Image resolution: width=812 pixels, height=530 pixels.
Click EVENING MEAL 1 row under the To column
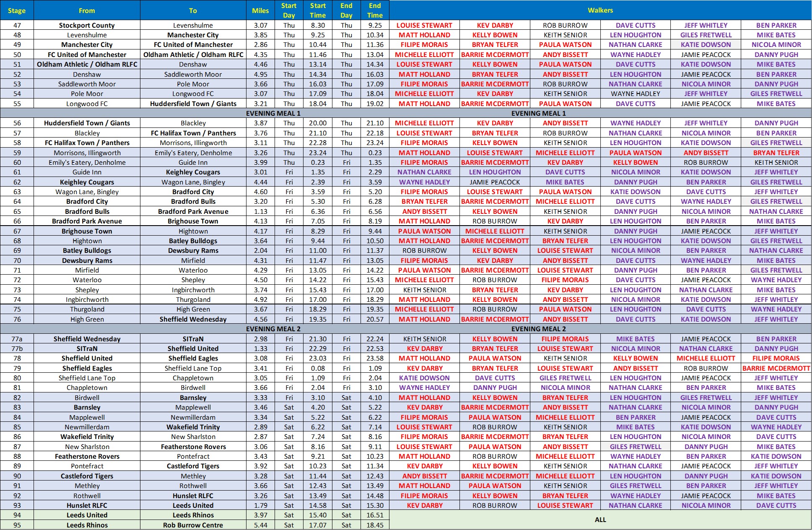tap(273, 113)
